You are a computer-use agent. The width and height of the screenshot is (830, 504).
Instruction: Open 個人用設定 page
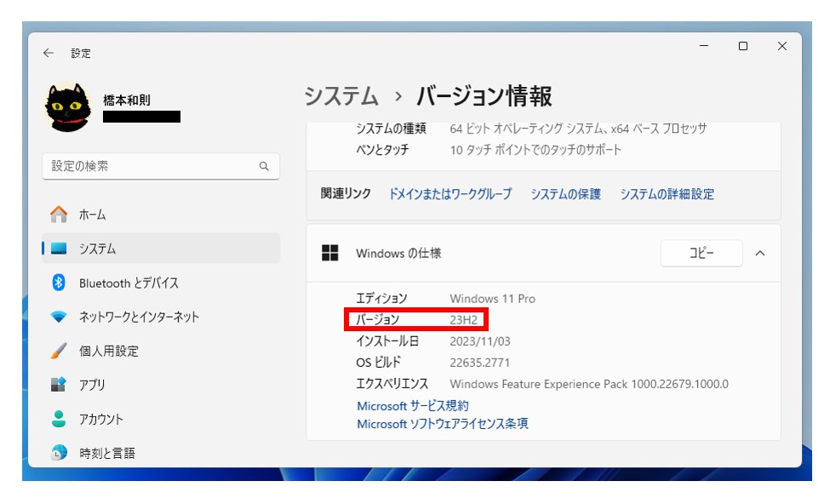coord(161,351)
